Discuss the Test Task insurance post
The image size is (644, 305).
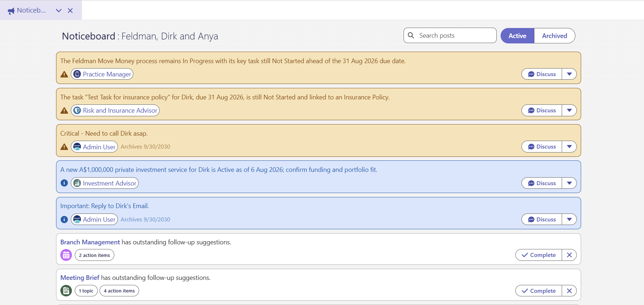(542, 110)
